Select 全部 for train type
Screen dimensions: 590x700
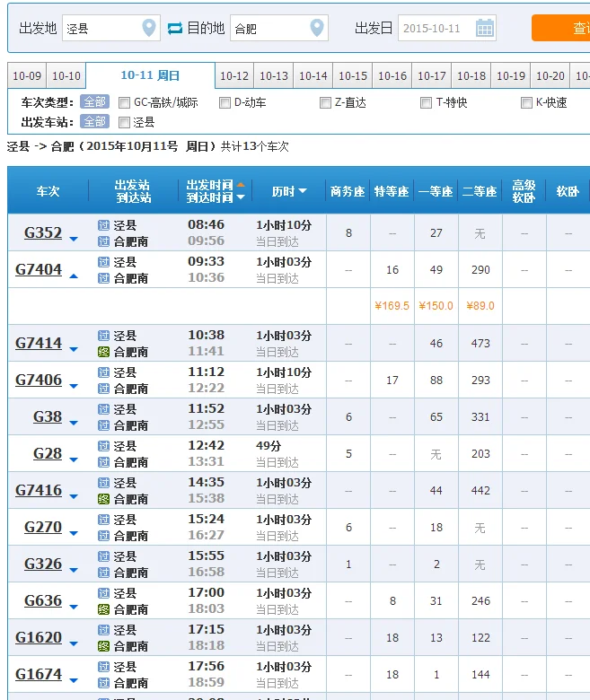coord(94,102)
